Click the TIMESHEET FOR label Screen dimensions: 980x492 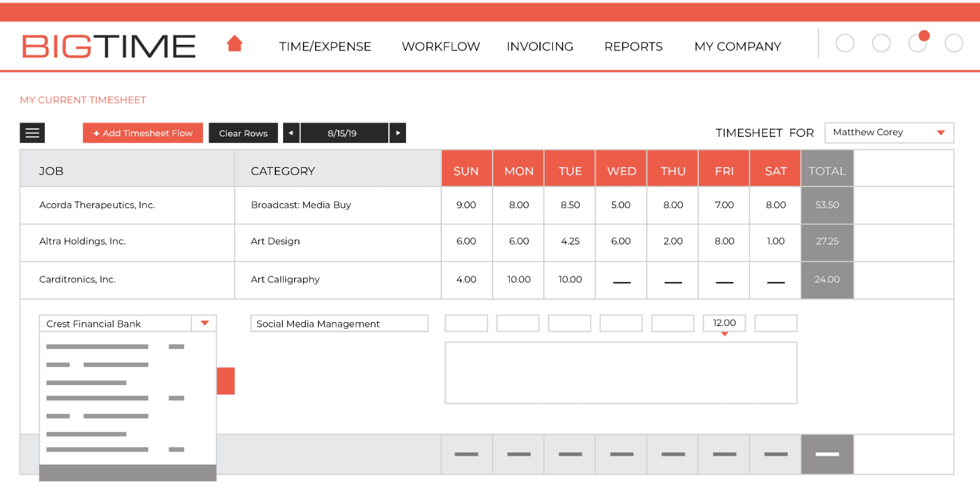(x=765, y=133)
